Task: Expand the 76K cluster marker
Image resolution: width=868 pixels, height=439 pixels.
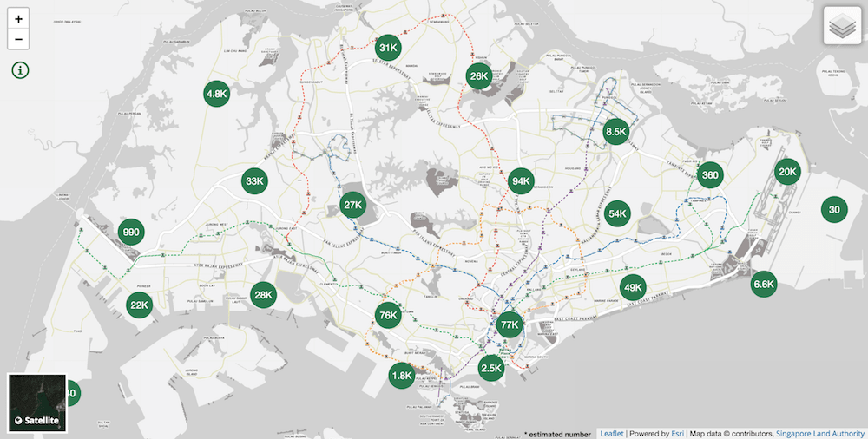Action: pos(388,316)
